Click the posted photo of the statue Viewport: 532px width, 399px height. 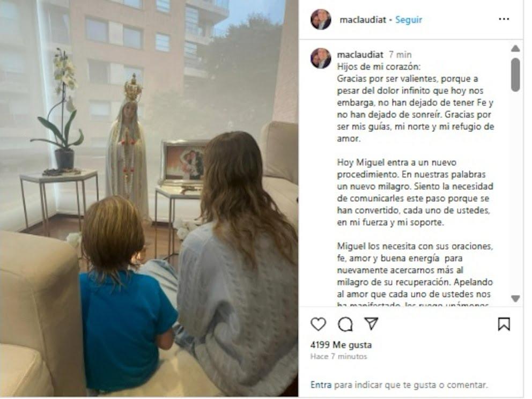pos(149,198)
